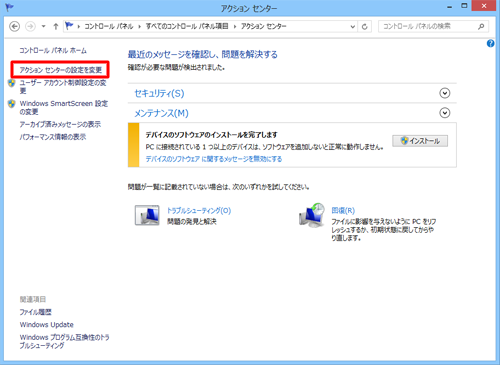
Task: Open Windows SmartScreen 設定の変更 link
Action: pos(64,107)
